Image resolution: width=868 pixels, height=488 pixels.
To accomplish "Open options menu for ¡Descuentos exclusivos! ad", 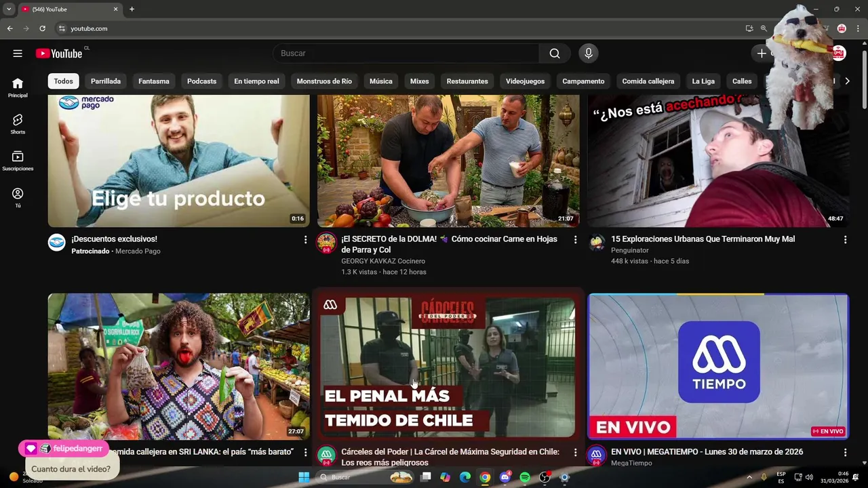I will (x=305, y=240).
